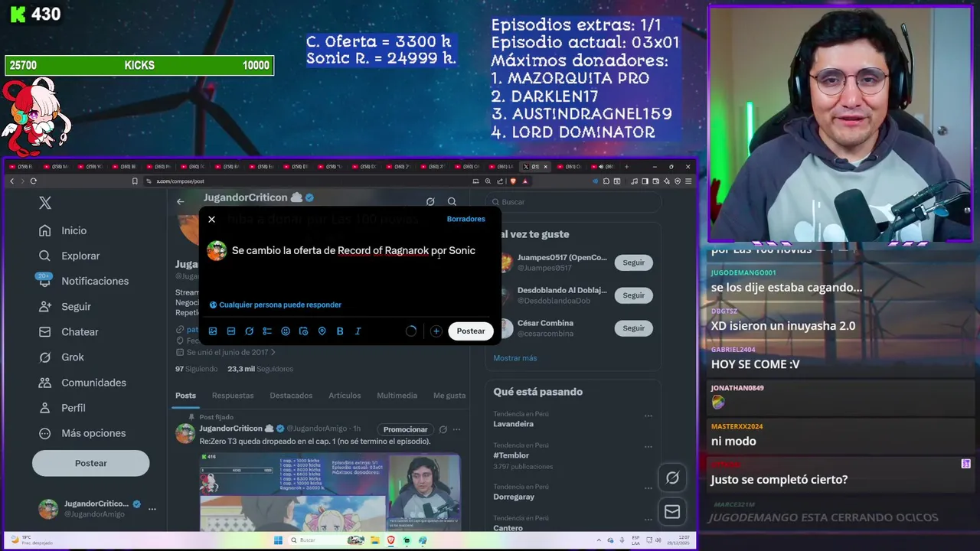
Task: Go to X home logo
Action: point(45,203)
